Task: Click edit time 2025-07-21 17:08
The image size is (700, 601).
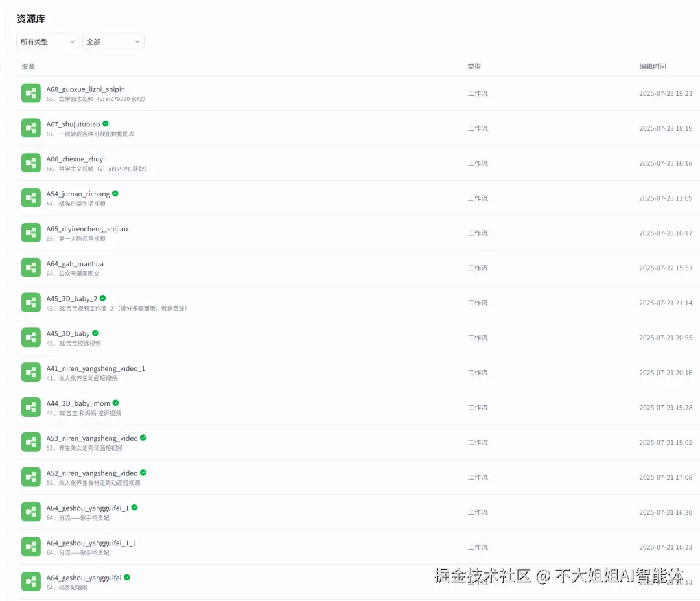Action: [x=666, y=477]
